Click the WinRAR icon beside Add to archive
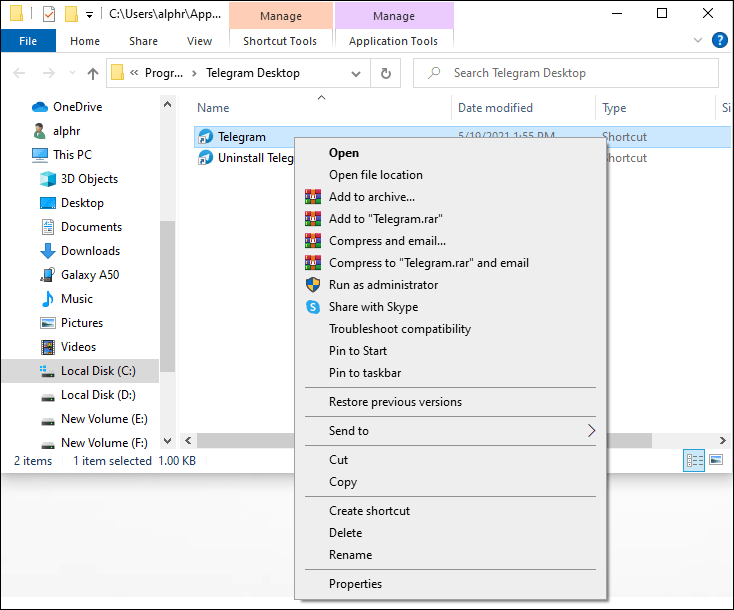The width and height of the screenshot is (734, 610). click(313, 197)
